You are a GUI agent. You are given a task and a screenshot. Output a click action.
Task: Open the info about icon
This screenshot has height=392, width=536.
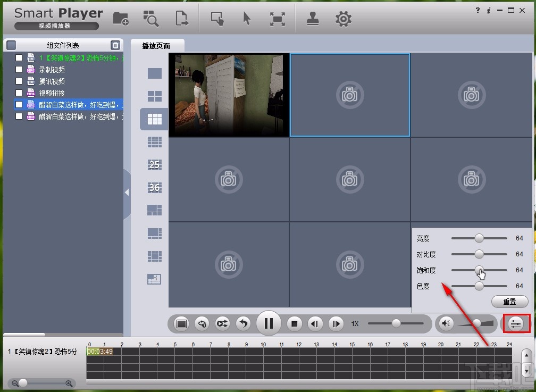pyautogui.click(x=489, y=10)
